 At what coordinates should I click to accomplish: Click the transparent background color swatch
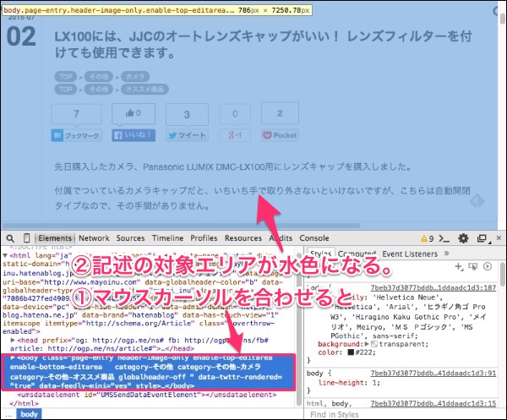coord(374,344)
